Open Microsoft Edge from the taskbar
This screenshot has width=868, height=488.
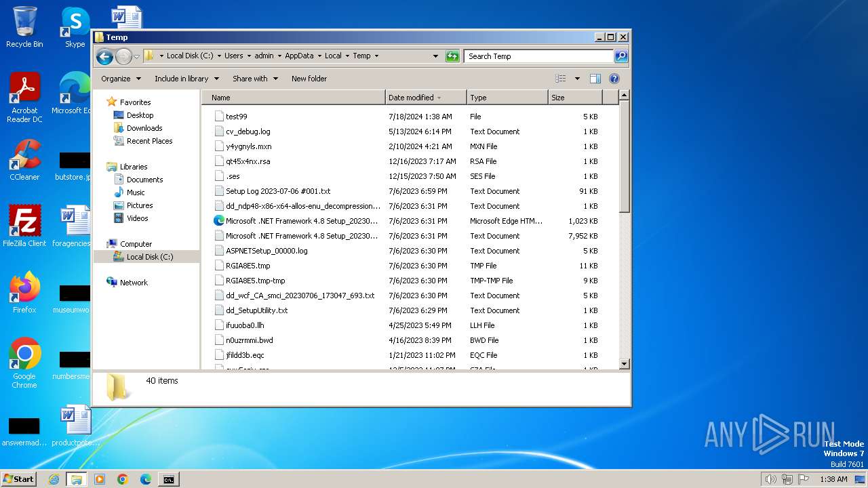coord(145,479)
